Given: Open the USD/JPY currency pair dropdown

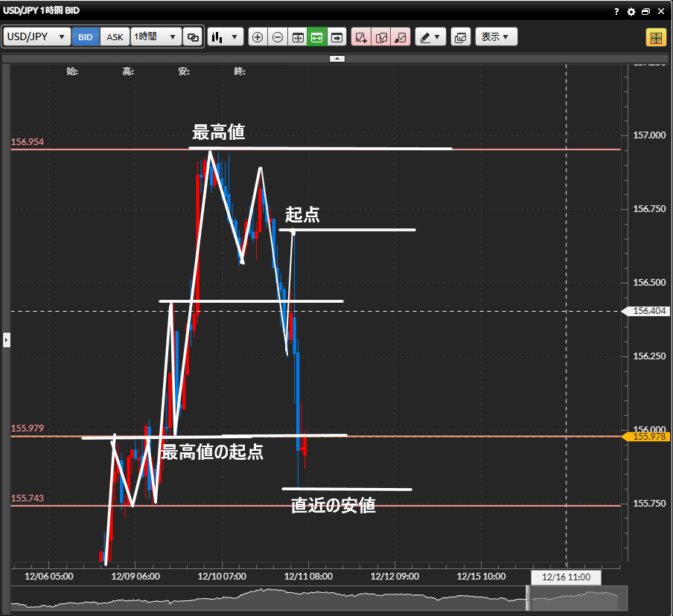Looking at the screenshot, I should point(37,37).
